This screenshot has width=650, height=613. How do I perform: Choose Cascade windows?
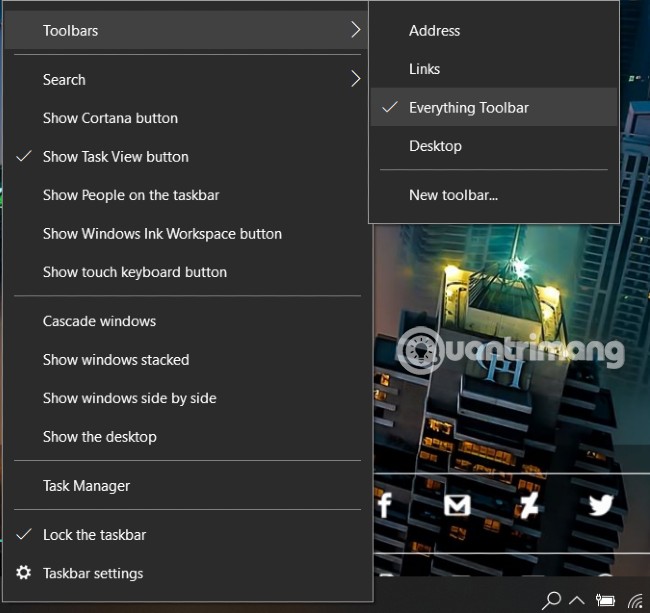tap(99, 322)
